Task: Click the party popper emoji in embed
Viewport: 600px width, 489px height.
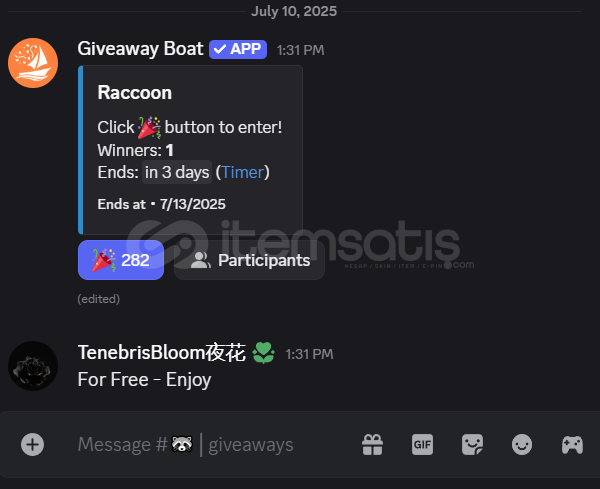Action: (149, 127)
